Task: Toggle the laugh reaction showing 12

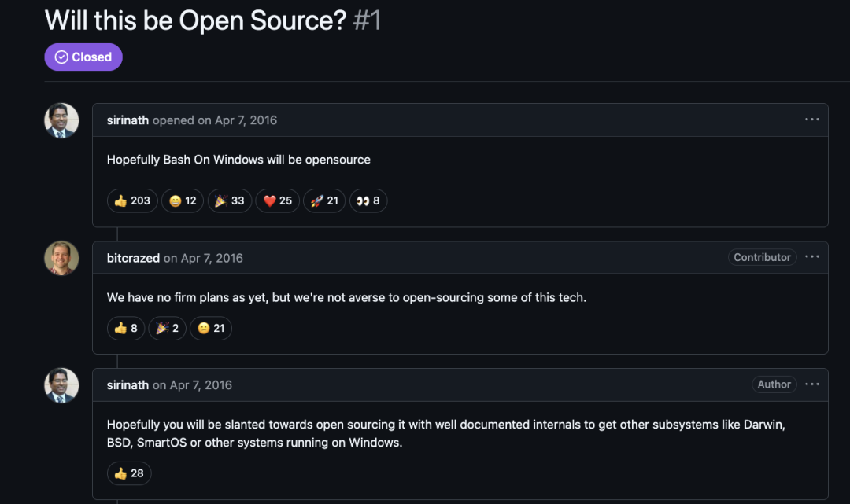Action: (x=183, y=200)
